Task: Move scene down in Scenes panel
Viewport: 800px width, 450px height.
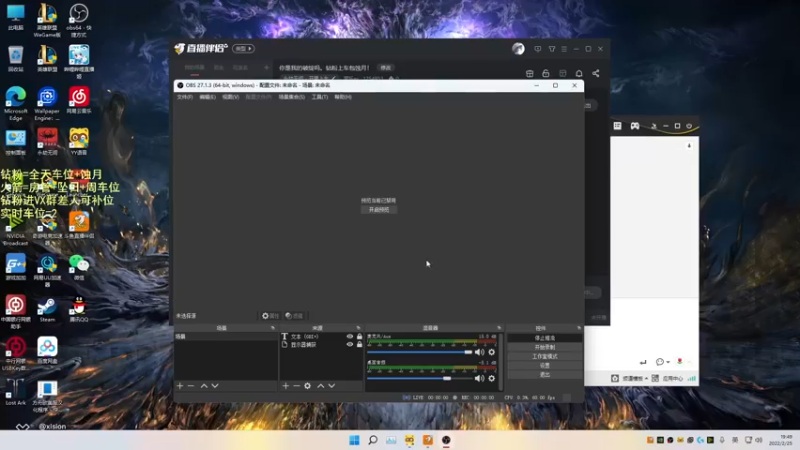Action: click(x=215, y=386)
